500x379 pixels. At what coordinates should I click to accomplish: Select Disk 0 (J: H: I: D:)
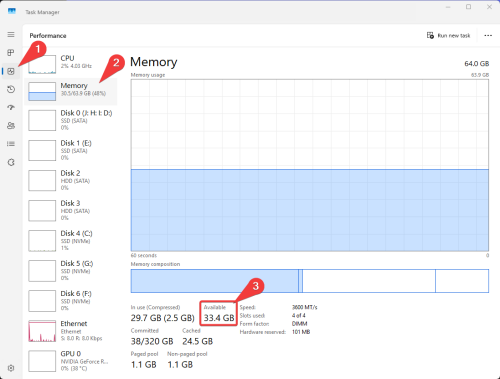71,120
